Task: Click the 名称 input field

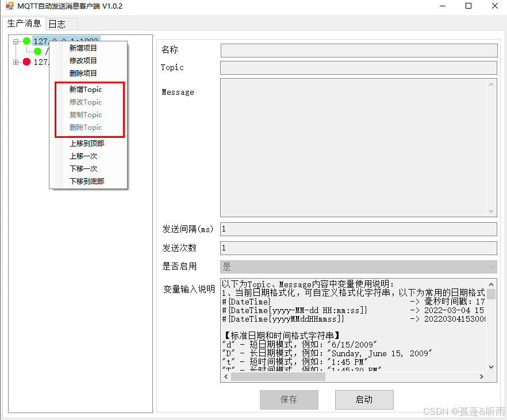Action: (359, 51)
